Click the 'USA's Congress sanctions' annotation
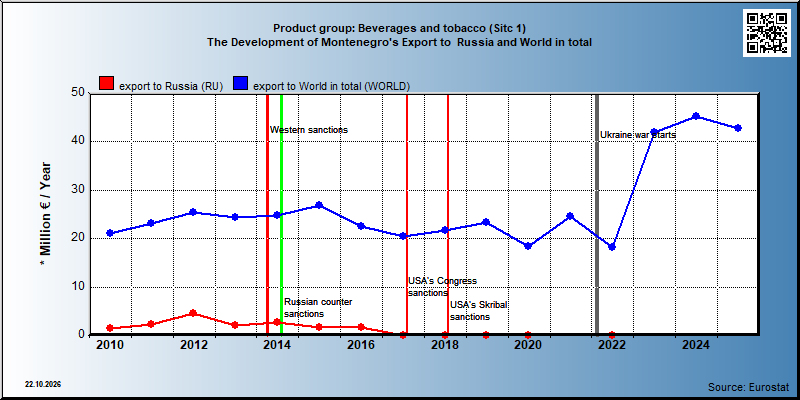Screen dimensions: 800x400 [x=442, y=287]
